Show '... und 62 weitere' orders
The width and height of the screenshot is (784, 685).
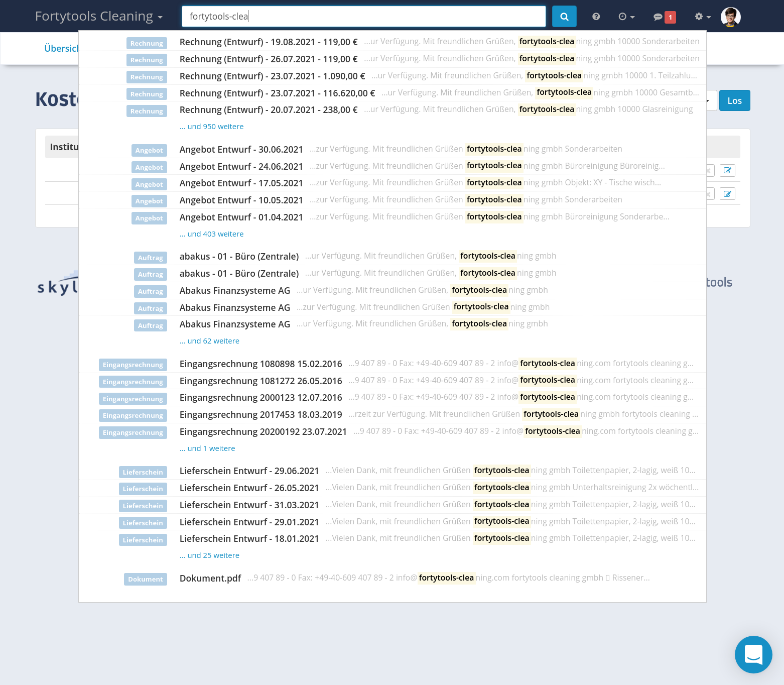209,341
